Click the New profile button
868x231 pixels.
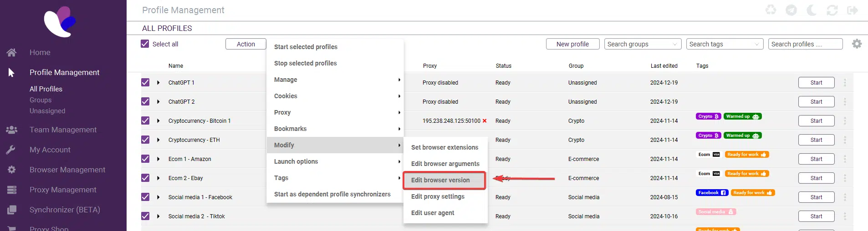pyautogui.click(x=572, y=44)
